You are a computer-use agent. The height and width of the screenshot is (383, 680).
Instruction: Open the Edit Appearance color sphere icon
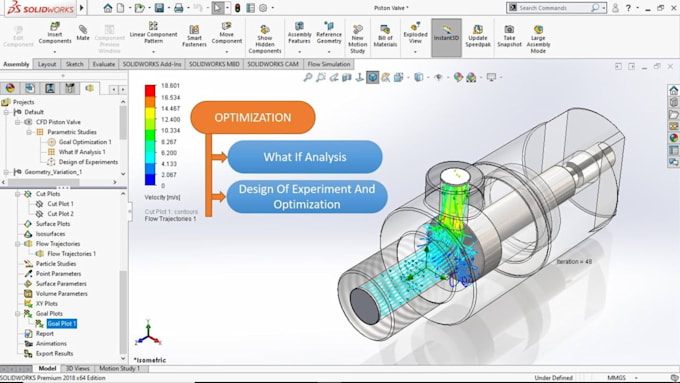458,78
